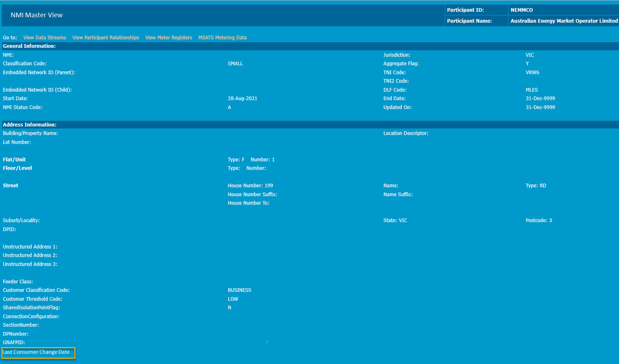619x364 pixels.
Task: Select the Address Information section header
Action: [x=30, y=125]
